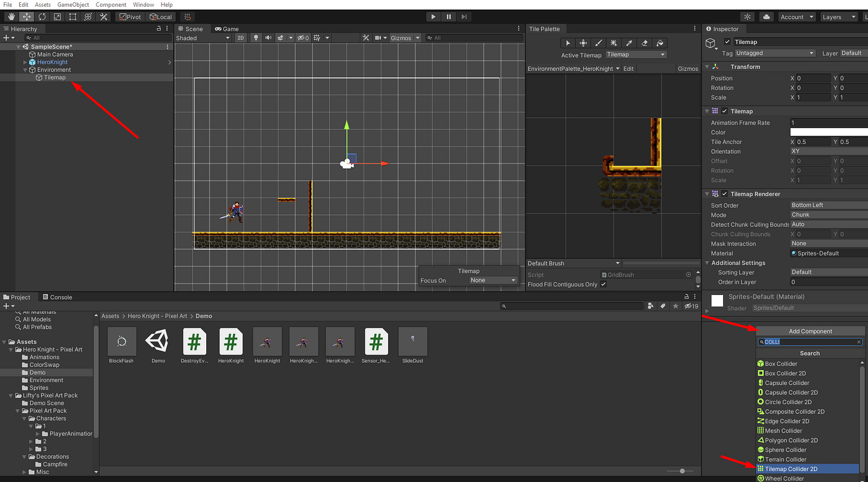Disable the Tilemap Renderer component checkbox

[724, 194]
